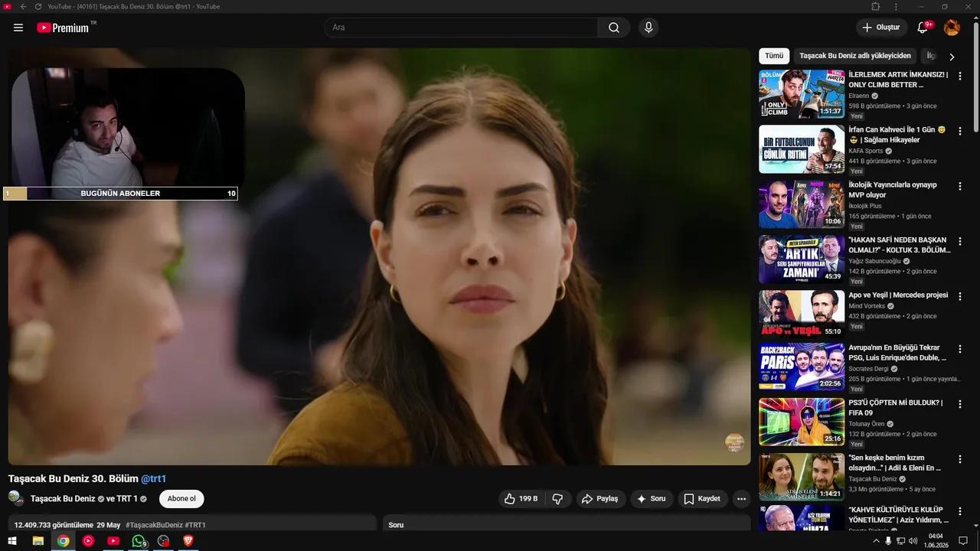
Task: Dislike the video with thumbs-down button
Action: point(557,499)
